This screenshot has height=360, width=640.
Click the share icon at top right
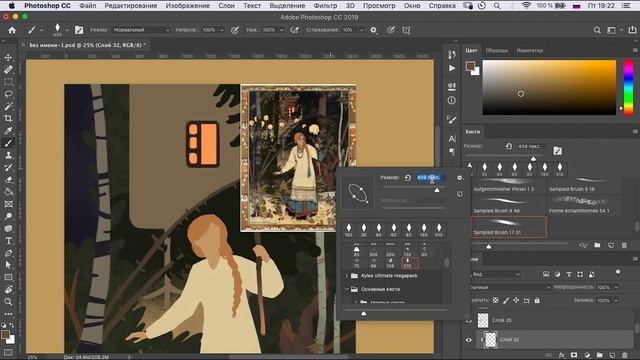pos(632,30)
